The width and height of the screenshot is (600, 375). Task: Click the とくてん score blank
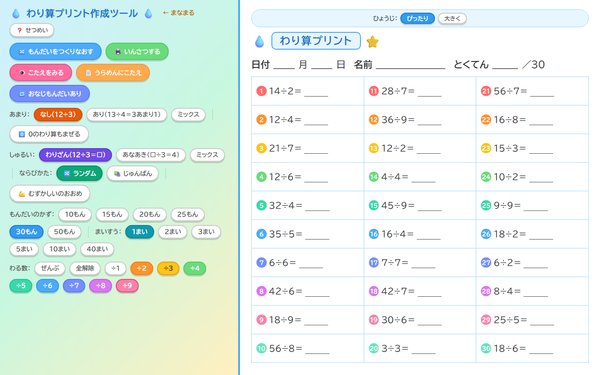click(x=505, y=66)
